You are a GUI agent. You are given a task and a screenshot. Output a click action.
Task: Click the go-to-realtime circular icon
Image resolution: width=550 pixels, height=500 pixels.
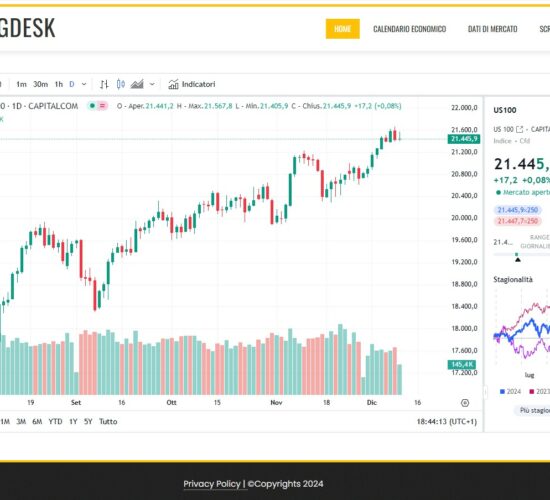[x=465, y=403]
